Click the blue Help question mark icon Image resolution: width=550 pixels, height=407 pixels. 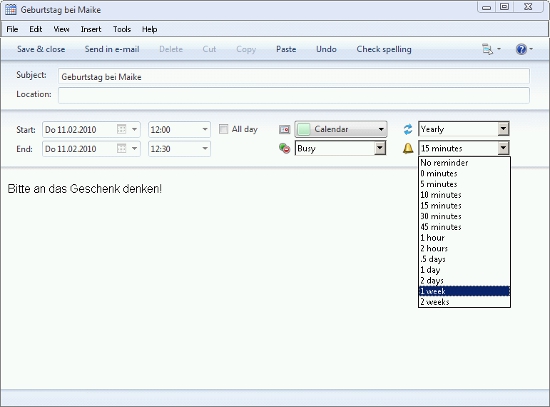[x=521, y=49]
